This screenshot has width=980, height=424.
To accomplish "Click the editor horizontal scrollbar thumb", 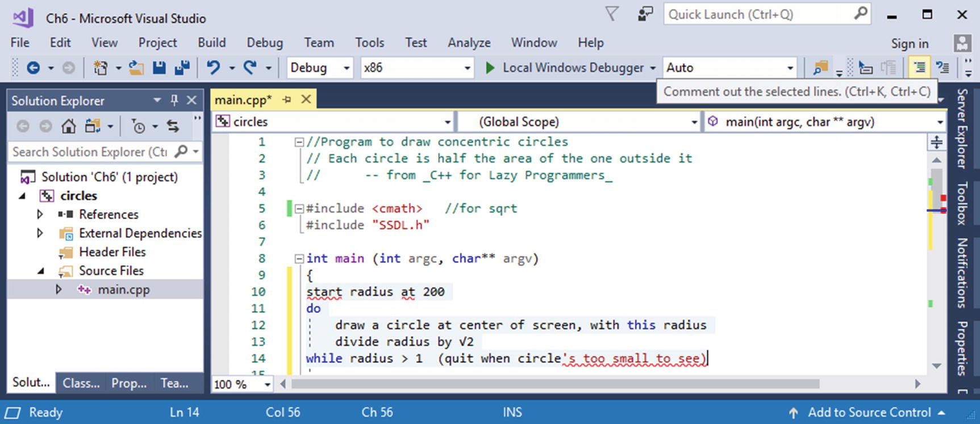I will pyautogui.click(x=555, y=384).
